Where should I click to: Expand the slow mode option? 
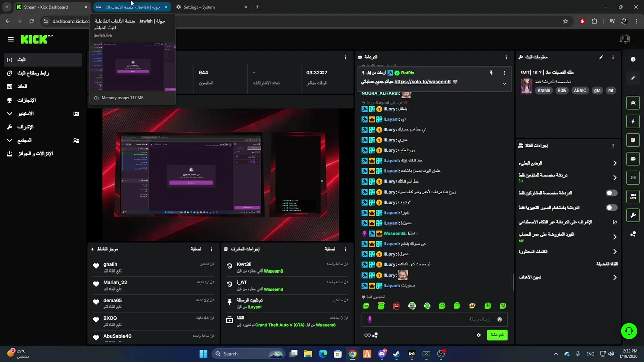coord(614,163)
